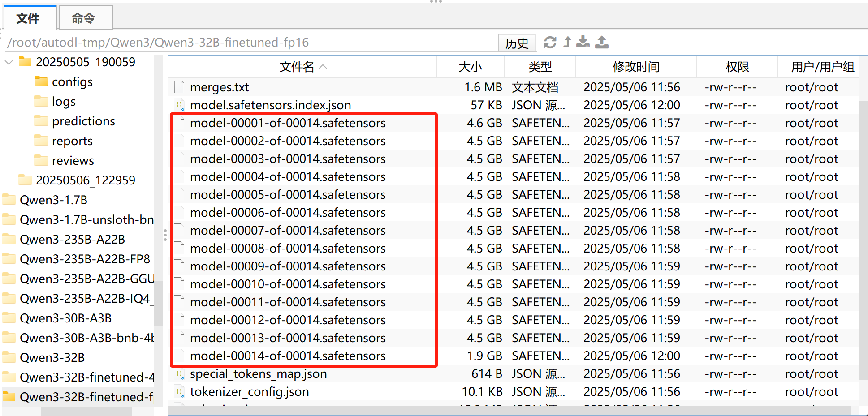Select the logs folder icon
The height and width of the screenshot is (416, 868).
pos(41,101)
